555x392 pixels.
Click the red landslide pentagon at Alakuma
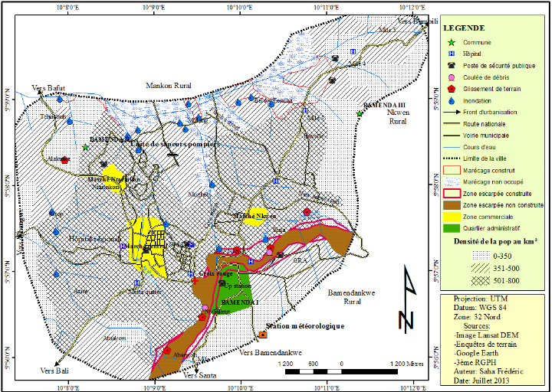pos(64,160)
